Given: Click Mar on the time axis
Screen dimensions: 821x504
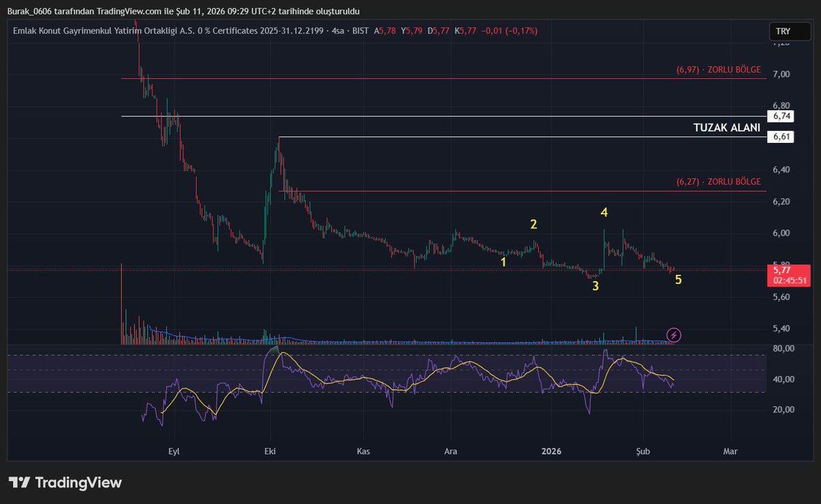Looking at the screenshot, I should coord(731,451).
